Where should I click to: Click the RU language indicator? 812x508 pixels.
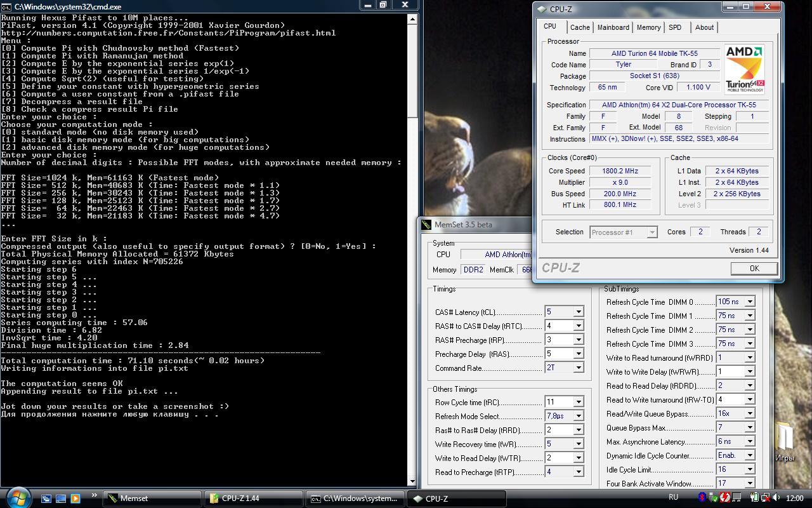(673, 497)
